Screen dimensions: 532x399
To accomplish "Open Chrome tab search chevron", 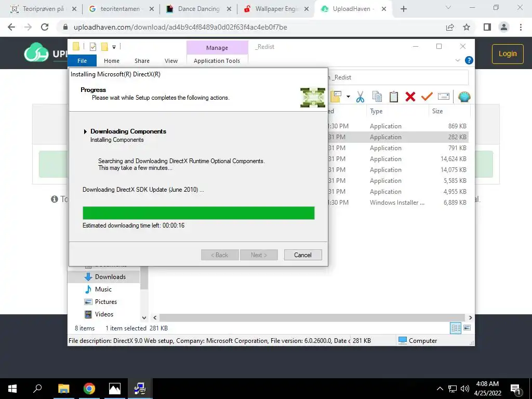I will 448,7.
